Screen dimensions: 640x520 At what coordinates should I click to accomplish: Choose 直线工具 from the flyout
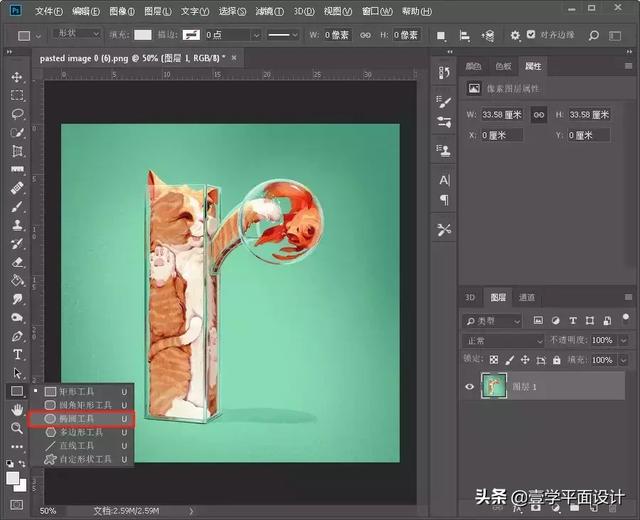coord(81,445)
